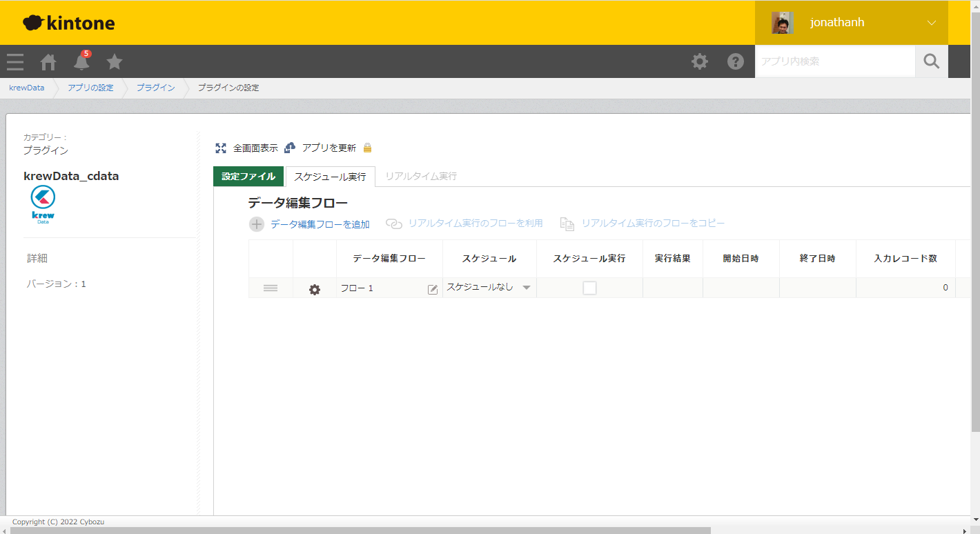Navigate to プラグイン breadcrumb
Screen dimensions: 980x534
tap(155, 88)
